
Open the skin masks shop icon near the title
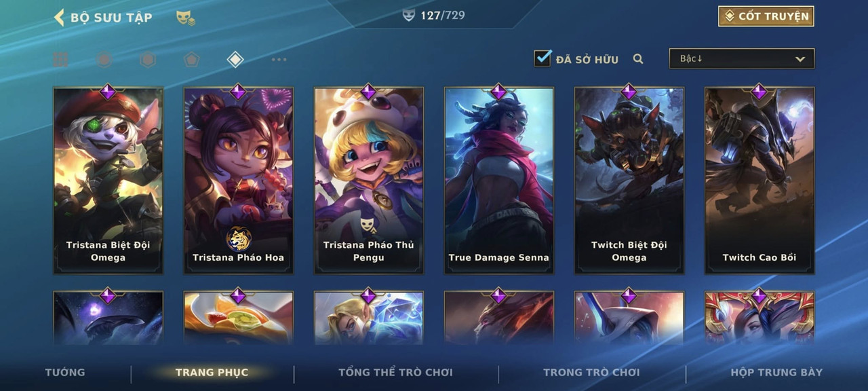[x=186, y=18]
